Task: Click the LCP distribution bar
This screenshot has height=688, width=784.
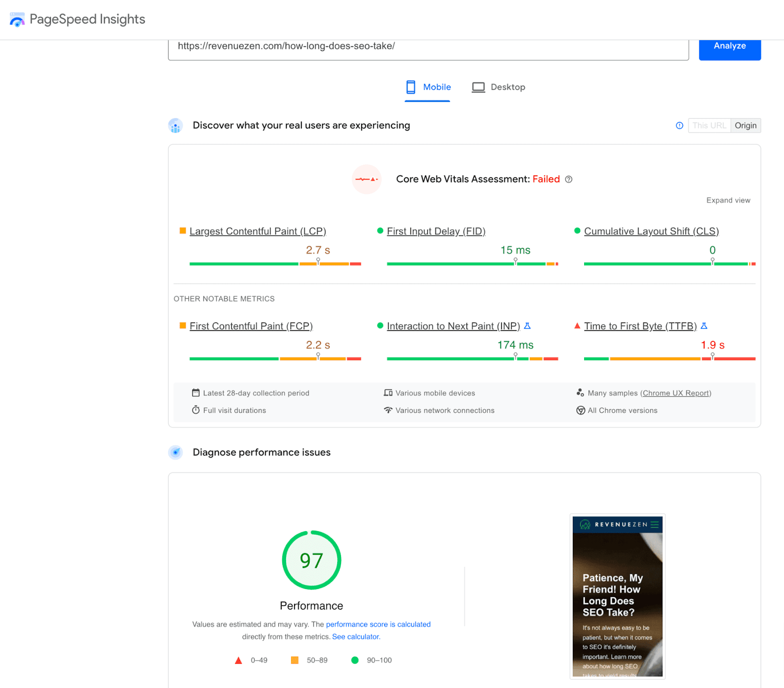Action: 275,264
